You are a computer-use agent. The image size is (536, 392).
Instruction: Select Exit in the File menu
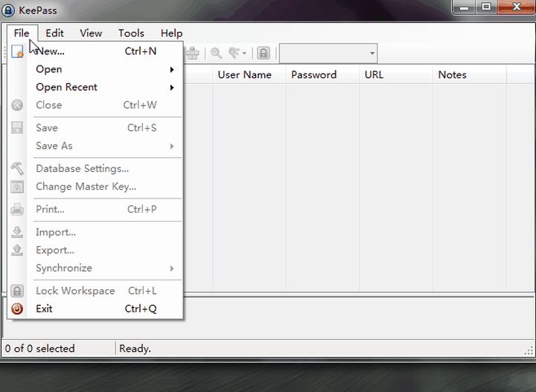coord(45,309)
